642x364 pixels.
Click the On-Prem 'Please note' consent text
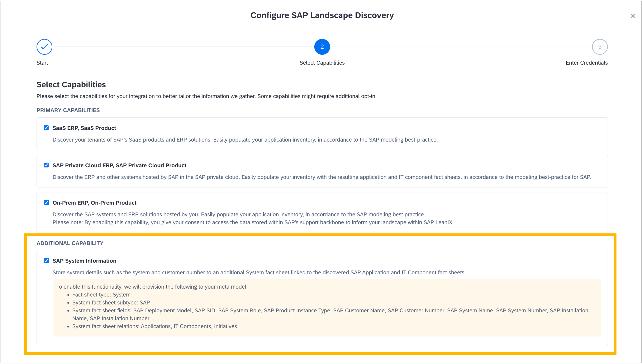click(x=252, y=222)
